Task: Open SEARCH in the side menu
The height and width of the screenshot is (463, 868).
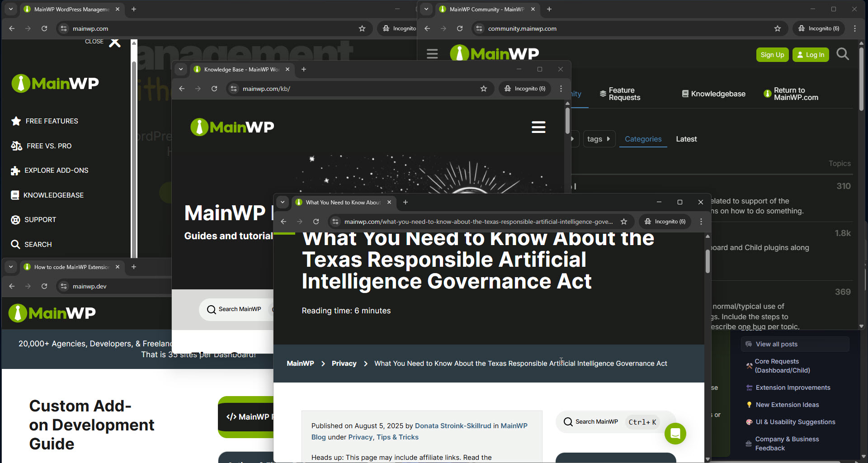Action: 38,245
